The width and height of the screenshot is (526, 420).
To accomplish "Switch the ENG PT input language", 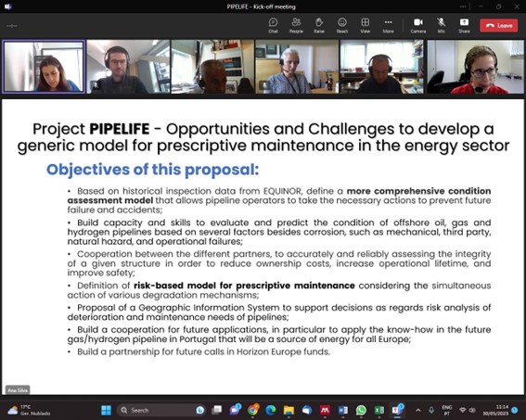I will pyautogui.click(x=447, y=410).
